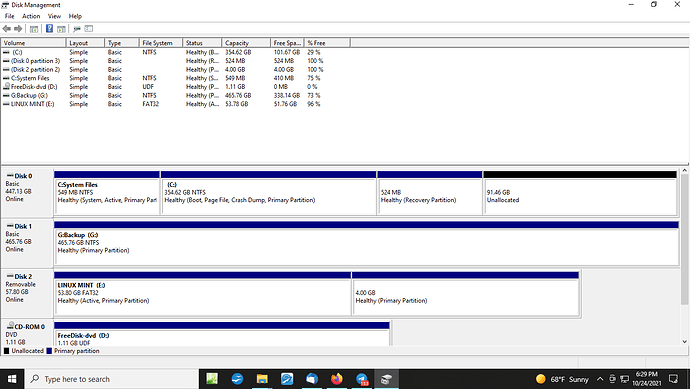Click the Settings toolbar icon beside the last toolbar icon
690x389 pixels.
coord(77,29)
